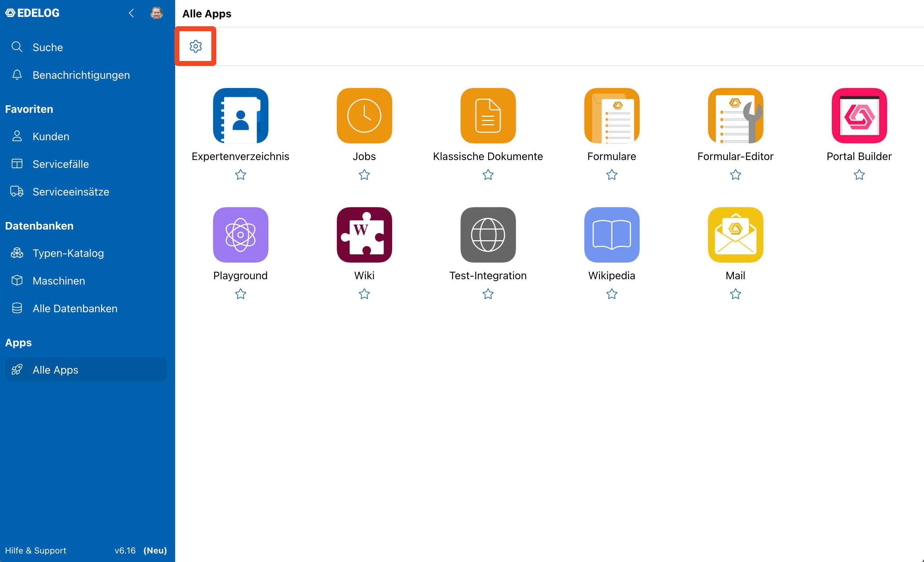Toggle favorite star under Wiki
Screen dimensions: 924x562
click(364, 294)
